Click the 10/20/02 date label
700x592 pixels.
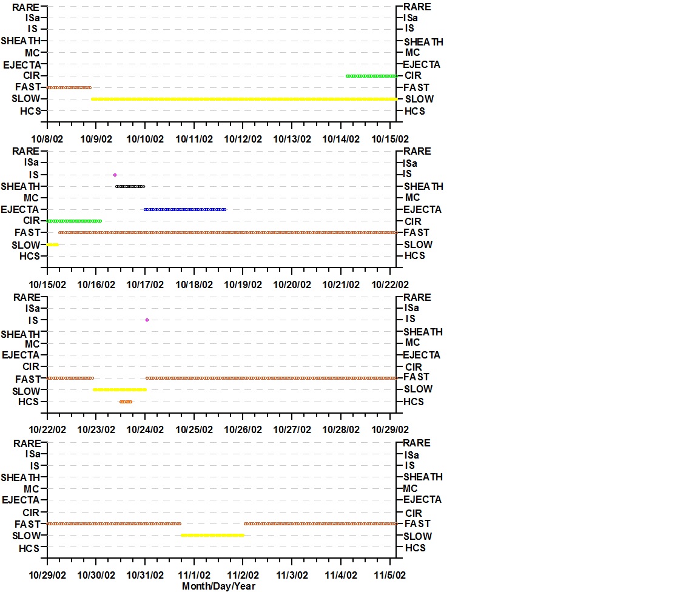[x=292, y=284]
